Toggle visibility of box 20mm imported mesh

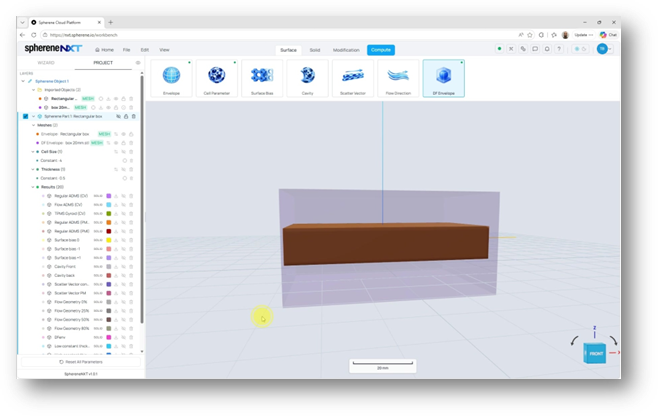coord(108,107)
